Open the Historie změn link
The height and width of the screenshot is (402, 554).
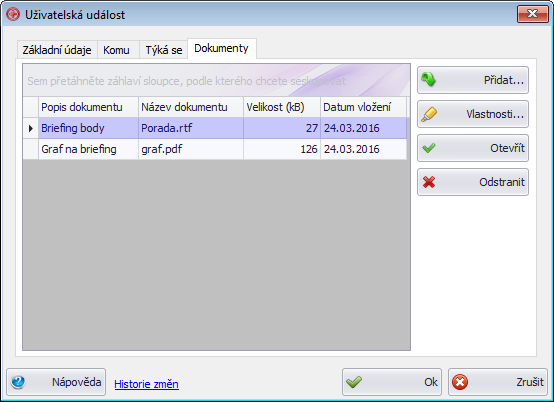146,384
